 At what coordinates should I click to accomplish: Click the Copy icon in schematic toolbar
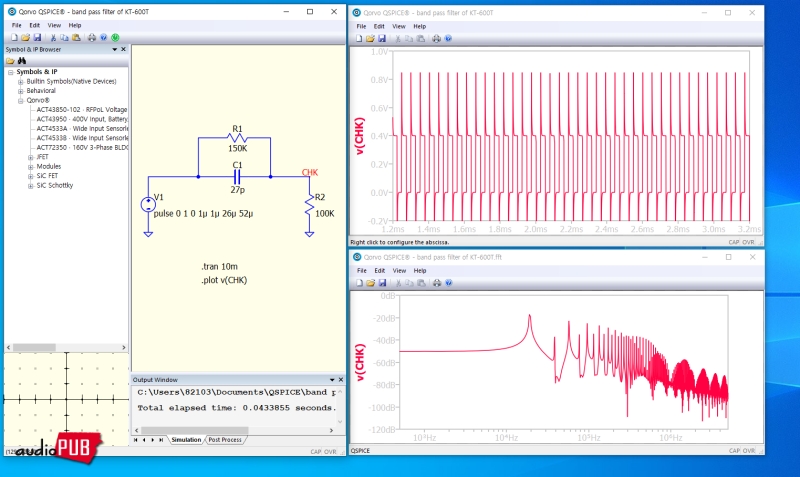(64, 37)
